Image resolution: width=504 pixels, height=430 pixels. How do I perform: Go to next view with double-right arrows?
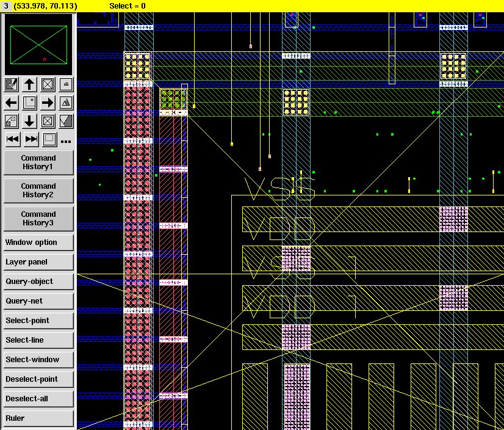[31, 139]
